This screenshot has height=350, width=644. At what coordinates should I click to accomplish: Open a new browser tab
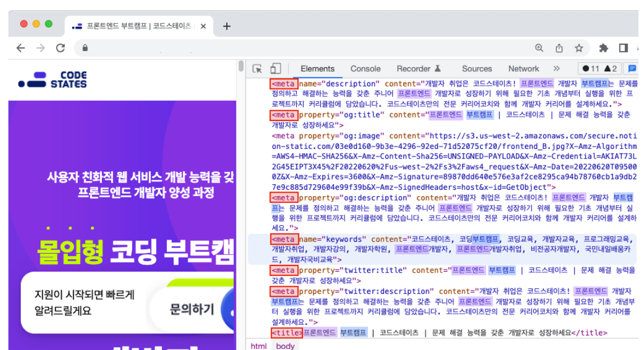(227, 26)
